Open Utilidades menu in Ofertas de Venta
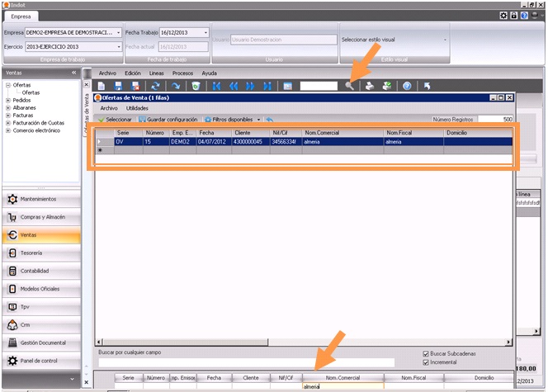This screenshot has width=548, height=392. [137, 108]
